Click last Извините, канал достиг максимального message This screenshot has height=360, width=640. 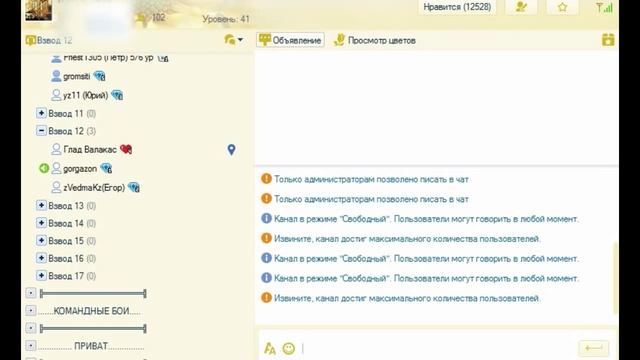pyautogui.click(x=407, y=298)
